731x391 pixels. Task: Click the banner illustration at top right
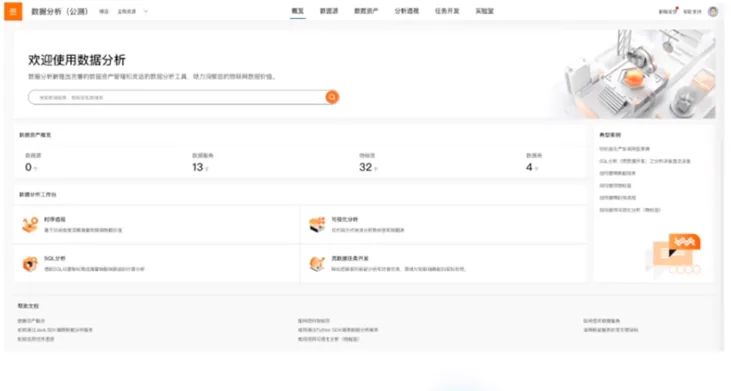point(636,74)
